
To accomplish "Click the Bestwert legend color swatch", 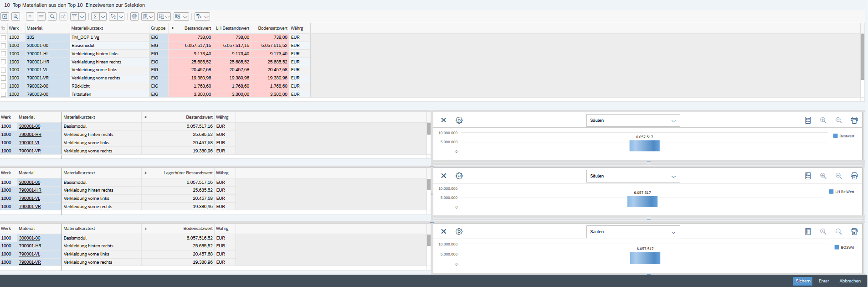I will [835, 136].
